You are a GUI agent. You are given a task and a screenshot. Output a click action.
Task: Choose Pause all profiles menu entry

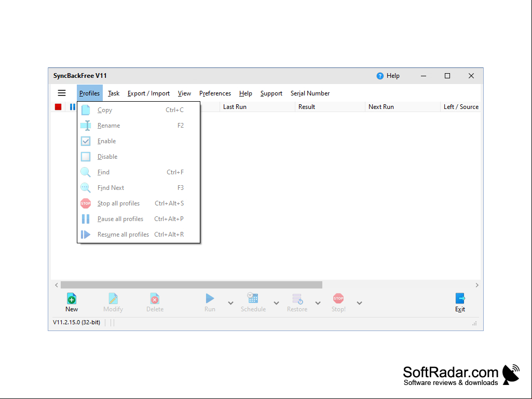(139, 219)
